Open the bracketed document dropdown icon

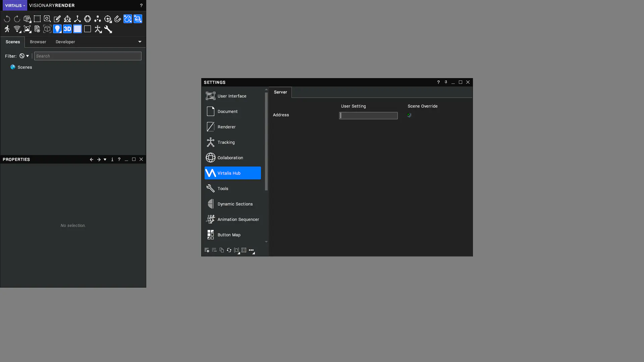click(x=237, y=250)
